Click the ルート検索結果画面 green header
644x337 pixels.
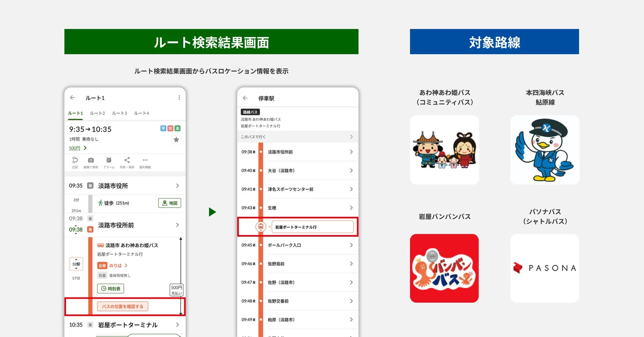pos(211,42)
